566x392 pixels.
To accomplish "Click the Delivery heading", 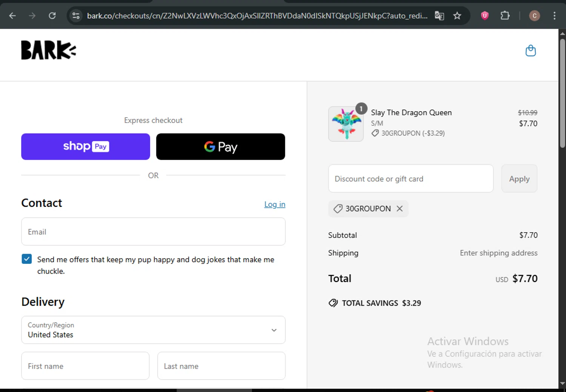I will click(x=43, y=302).
